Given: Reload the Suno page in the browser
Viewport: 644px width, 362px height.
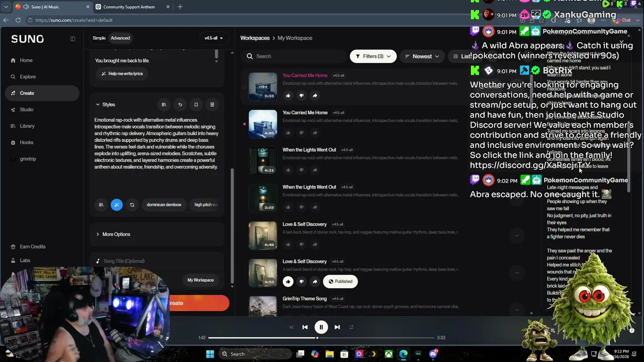Looking at the screenshot, I should [x=18, y=20].
